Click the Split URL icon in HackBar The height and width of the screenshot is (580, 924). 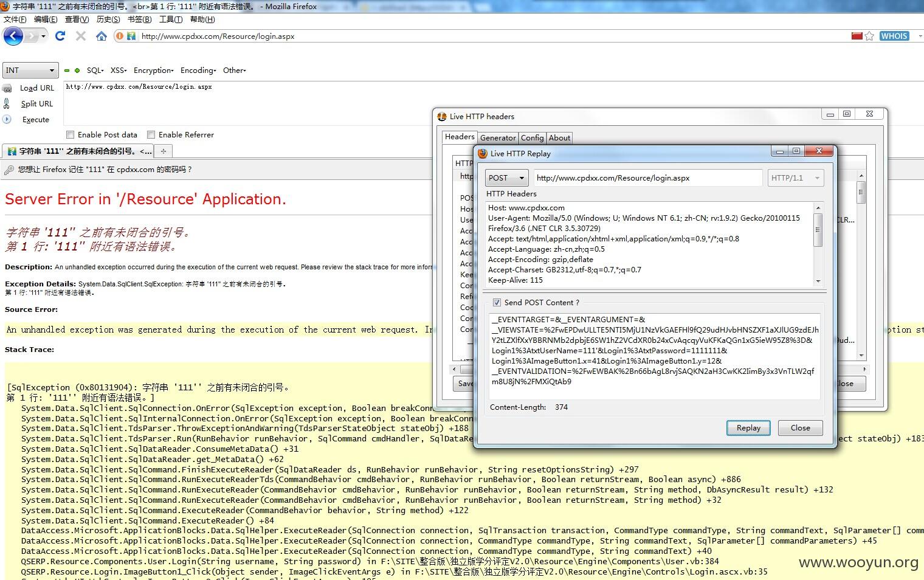click(7, 104)
